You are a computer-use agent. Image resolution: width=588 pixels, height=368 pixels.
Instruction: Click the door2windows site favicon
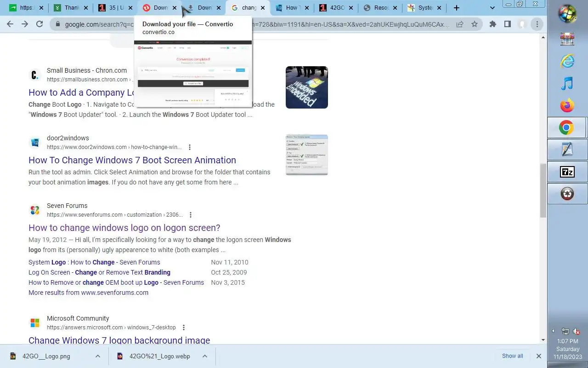click(x=35, y=143)
